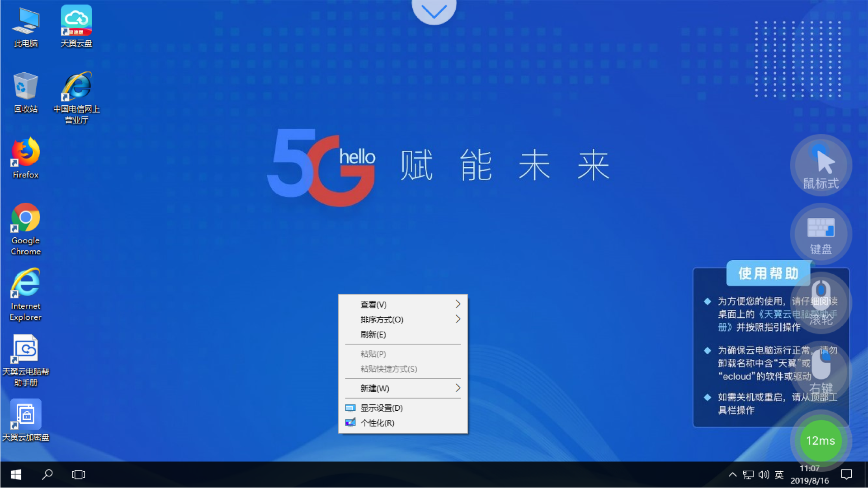Click the 12ms latency indicator
This screenshot has width=868, height=488.
coord(821,441)
